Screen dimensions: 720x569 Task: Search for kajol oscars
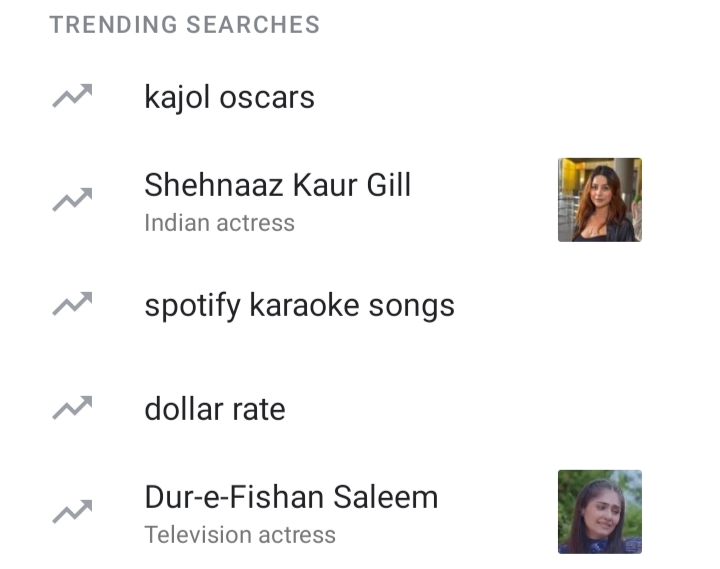(229, 97)
